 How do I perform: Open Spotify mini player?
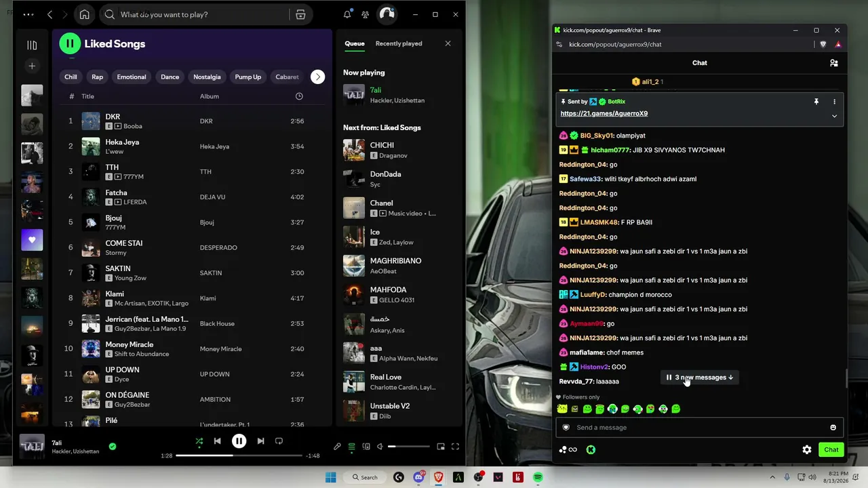[x=441, y=447]
